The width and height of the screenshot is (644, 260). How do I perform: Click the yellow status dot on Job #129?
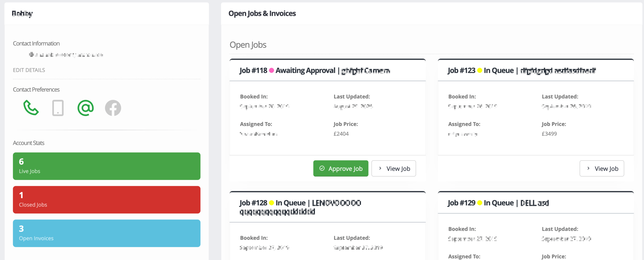[480, 203]
